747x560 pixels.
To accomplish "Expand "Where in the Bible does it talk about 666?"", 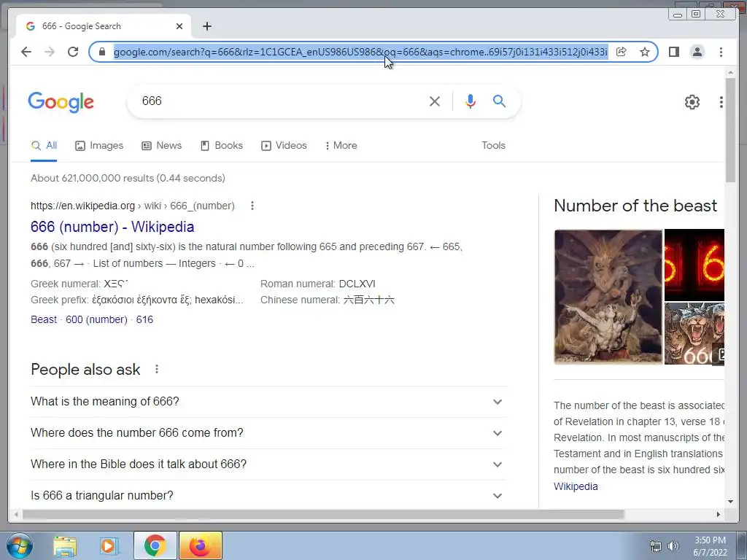I will [268, 464].
